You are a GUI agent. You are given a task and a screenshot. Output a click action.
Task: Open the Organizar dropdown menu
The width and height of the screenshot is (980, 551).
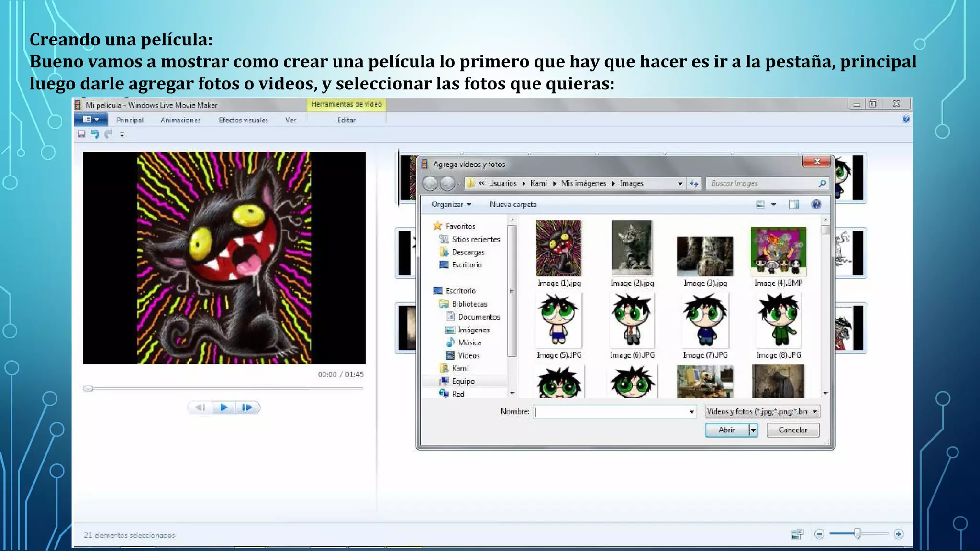tap(451, 204)
